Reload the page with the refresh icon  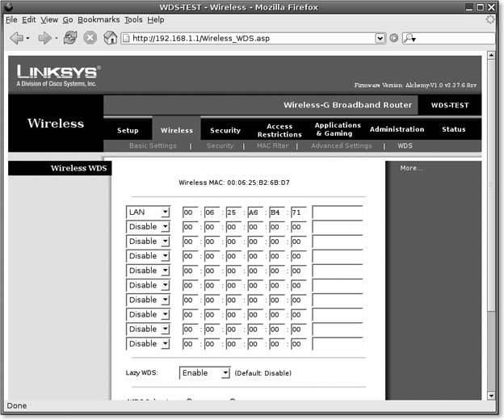(x=70, y=38)
